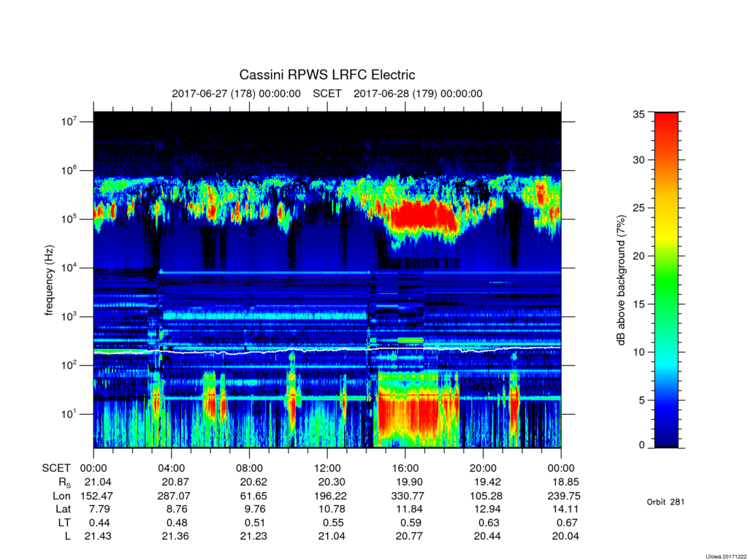Viewport: 748px width, 560px height.
Task: Click the color bar tick value 35
Action: coord(638,114)
